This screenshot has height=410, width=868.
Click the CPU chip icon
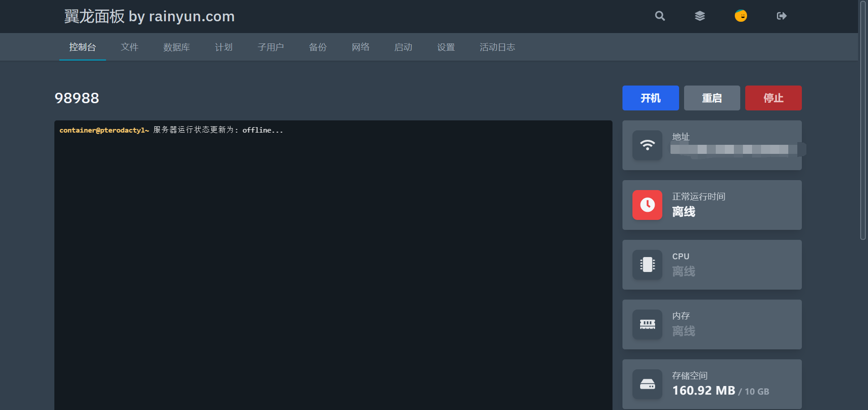point(647,265)
